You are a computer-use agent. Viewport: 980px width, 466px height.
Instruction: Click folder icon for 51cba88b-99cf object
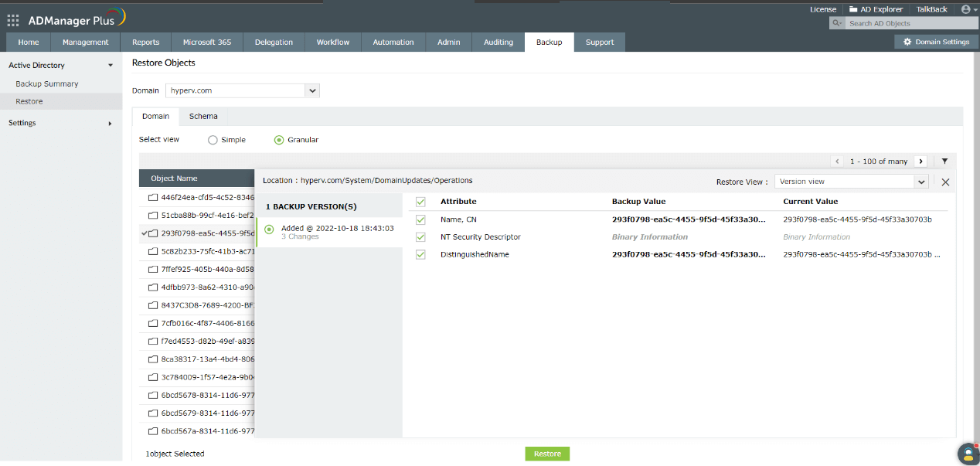pos(153,216)
